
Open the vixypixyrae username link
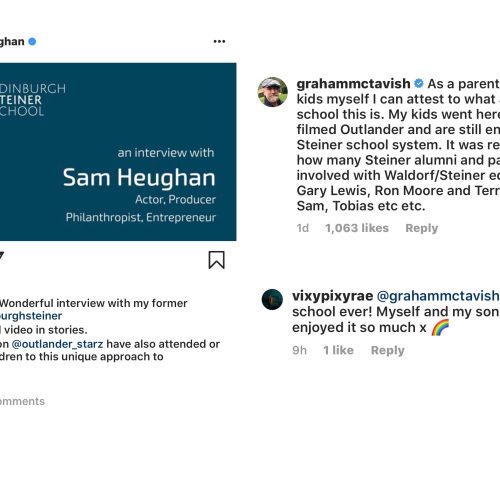tap(332, 296)
